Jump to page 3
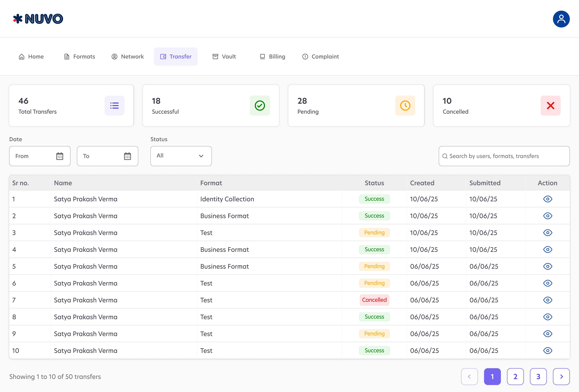The height and width of the screenshot is (392, 579). (538, 377)
